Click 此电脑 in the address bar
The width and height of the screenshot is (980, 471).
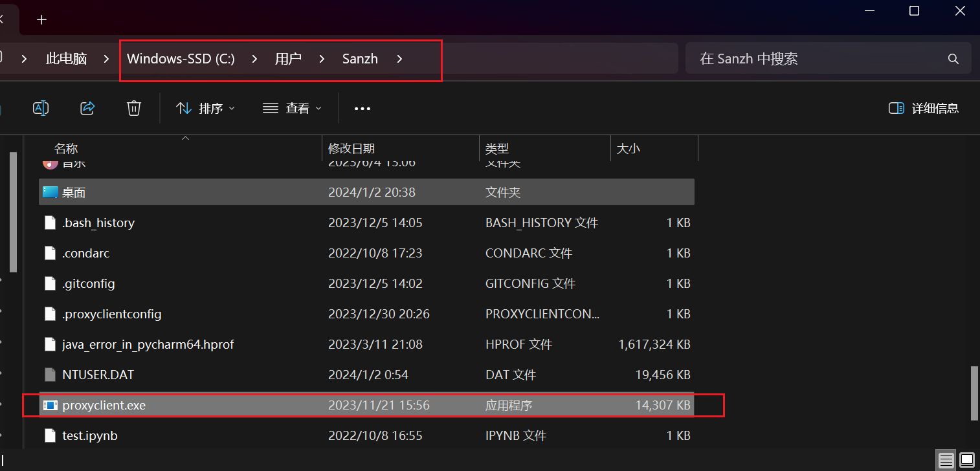pos(66,59)
